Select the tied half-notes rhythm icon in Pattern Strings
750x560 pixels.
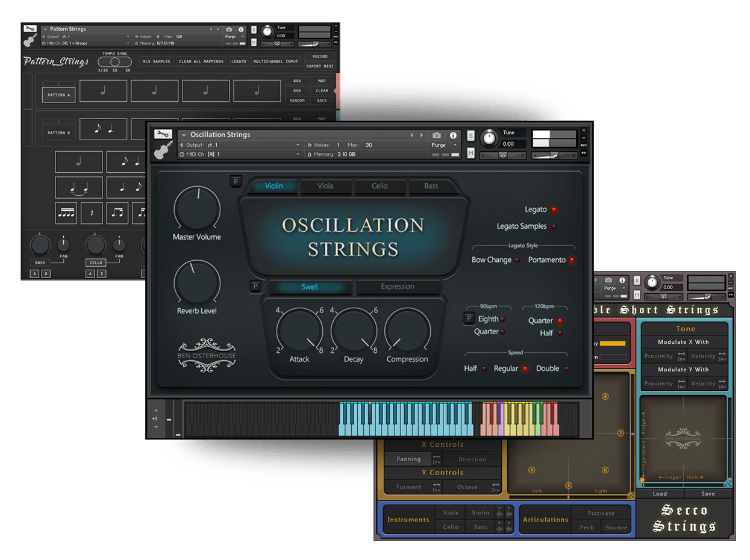click(x=79, y=187)
